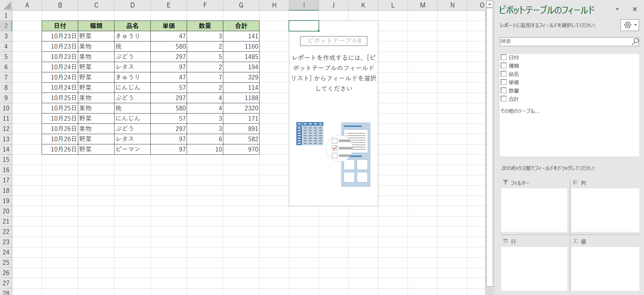Click the 行 area rows icon
Screen dimensions: 644x295
click(506, 241)
